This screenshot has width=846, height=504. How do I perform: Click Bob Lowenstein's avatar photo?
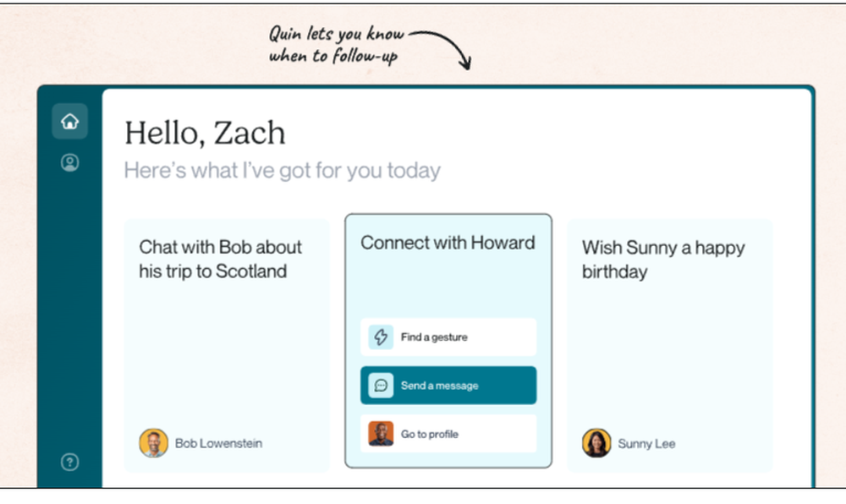pyautogui.click(x=154, y=443)
